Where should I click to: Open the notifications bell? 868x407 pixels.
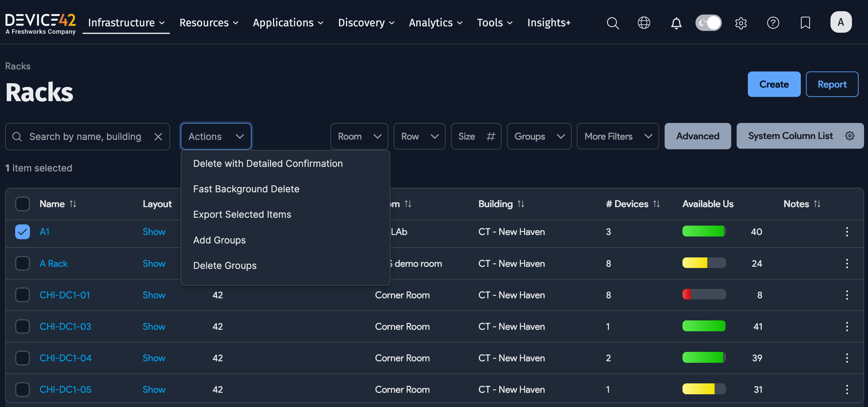pyautogui.click(x=676, y=23)
